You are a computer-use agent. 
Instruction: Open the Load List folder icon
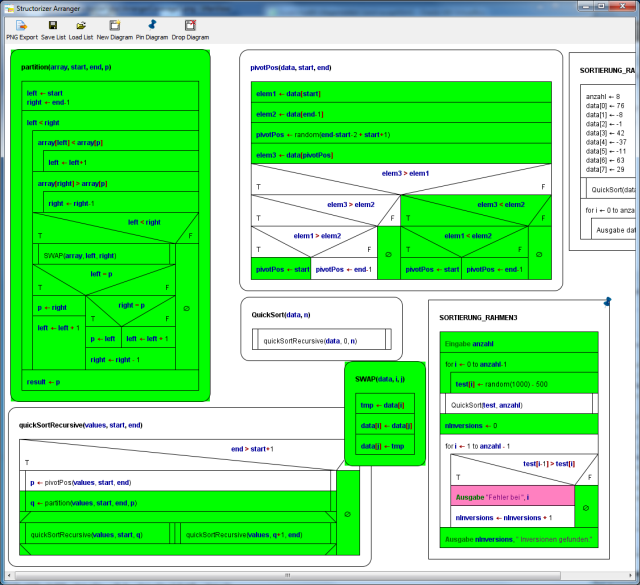(81, 26)
